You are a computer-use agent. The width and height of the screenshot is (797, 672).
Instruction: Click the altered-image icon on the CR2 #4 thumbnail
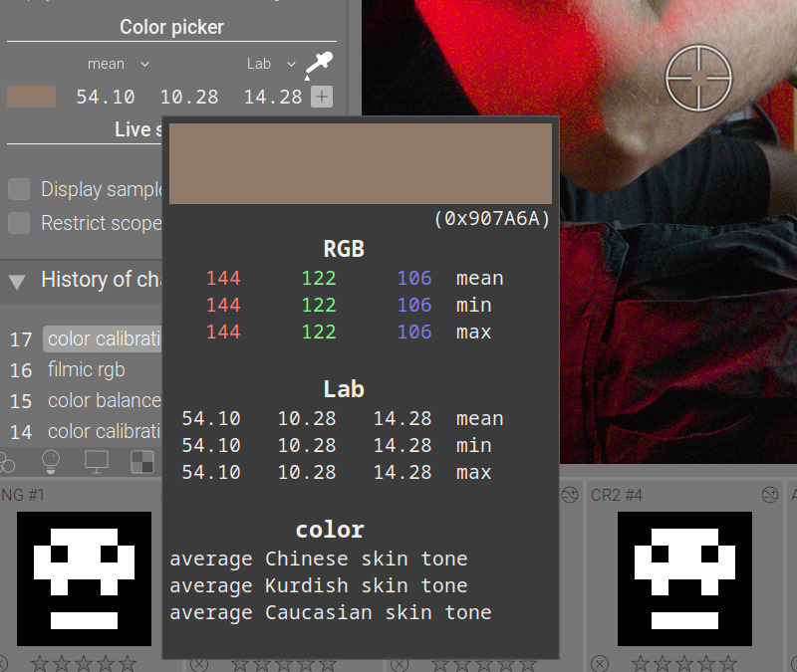click(769, 495)
